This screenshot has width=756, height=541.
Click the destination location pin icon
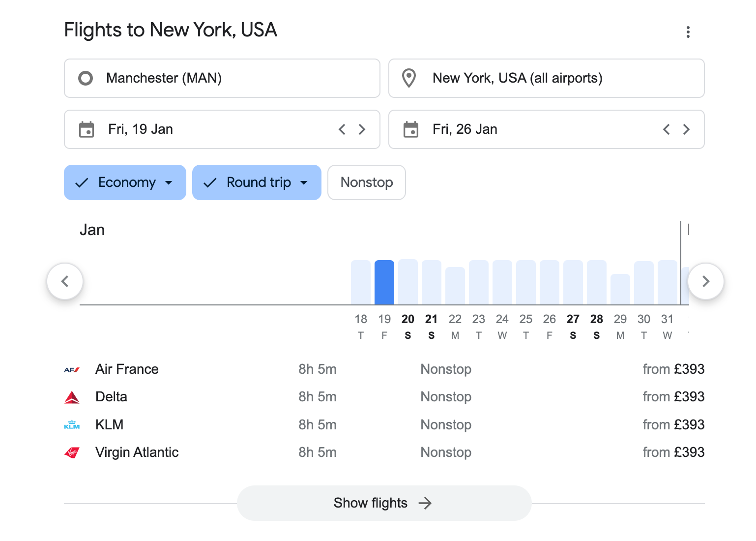408,78
